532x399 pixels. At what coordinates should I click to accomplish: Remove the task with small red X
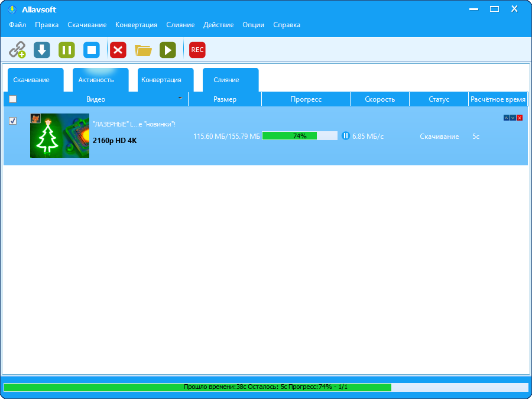click(520, 118)
